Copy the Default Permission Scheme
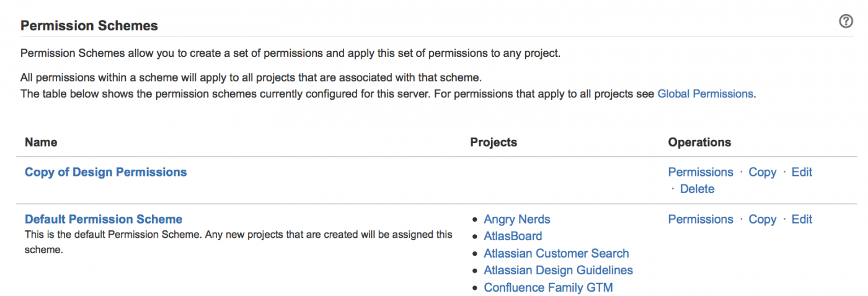This screenshot has width=868, height=296. point(762,219)
